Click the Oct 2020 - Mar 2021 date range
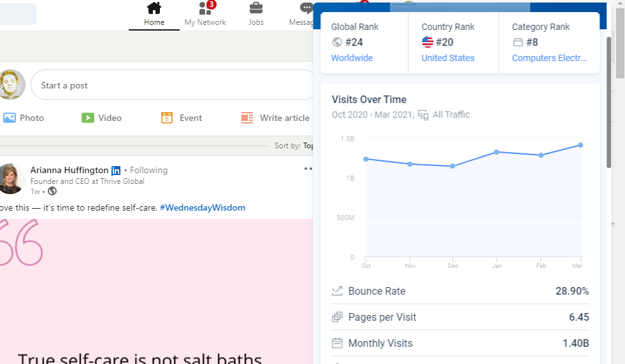The width and height of the screenshot is (625, 364). tap(371, 115)
